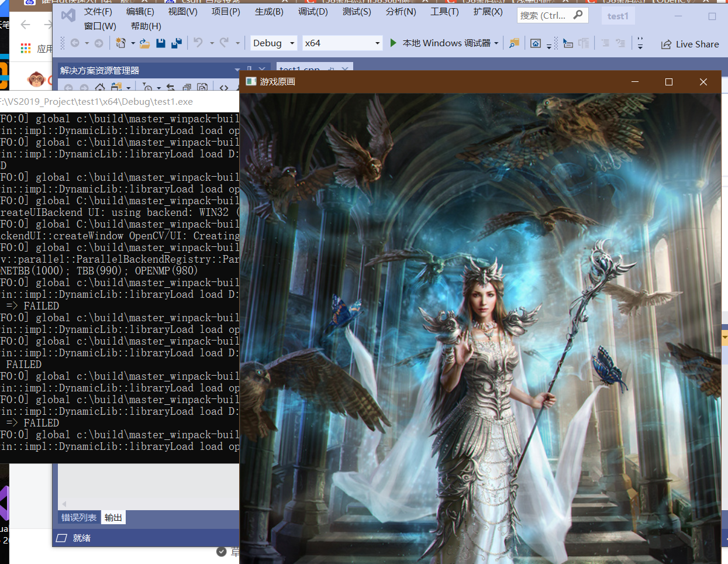Click the Redo arrow icon
728x564 pixels.
click(x=224, y=43)
